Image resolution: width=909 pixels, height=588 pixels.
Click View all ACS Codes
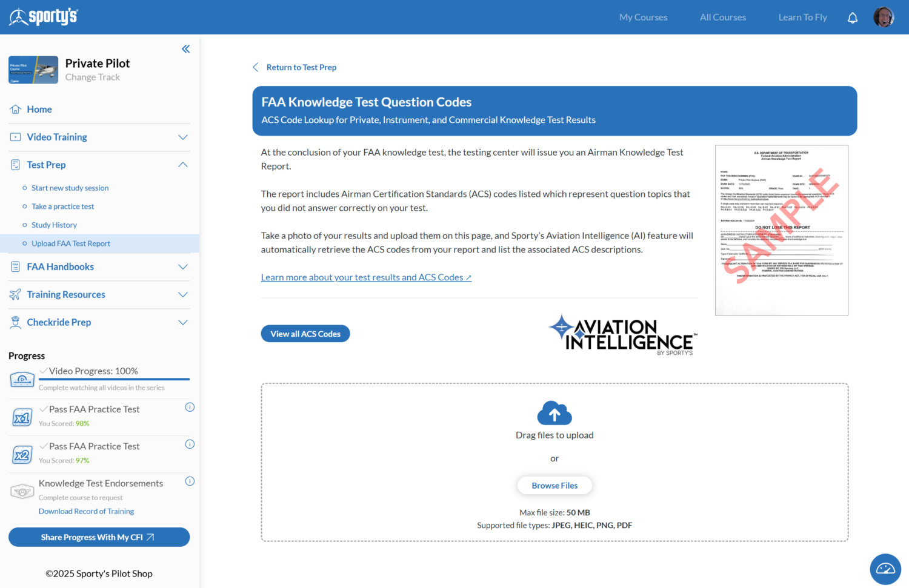coord(305,333)
